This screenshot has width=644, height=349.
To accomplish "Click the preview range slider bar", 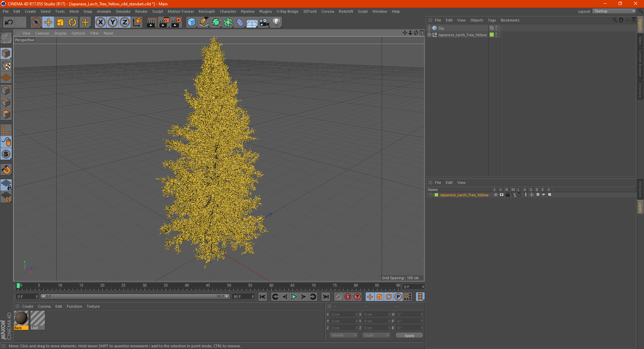I will click(136, 296).
